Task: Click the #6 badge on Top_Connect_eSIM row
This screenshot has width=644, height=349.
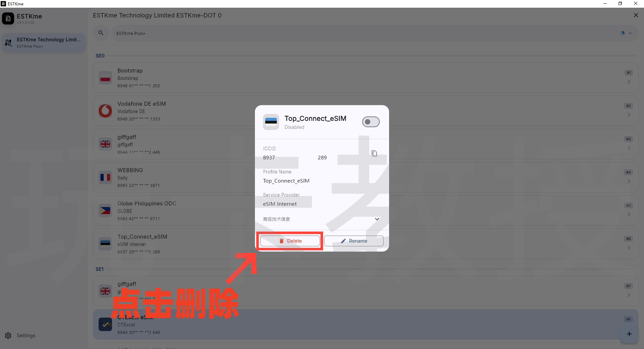Action: point(628,239)
